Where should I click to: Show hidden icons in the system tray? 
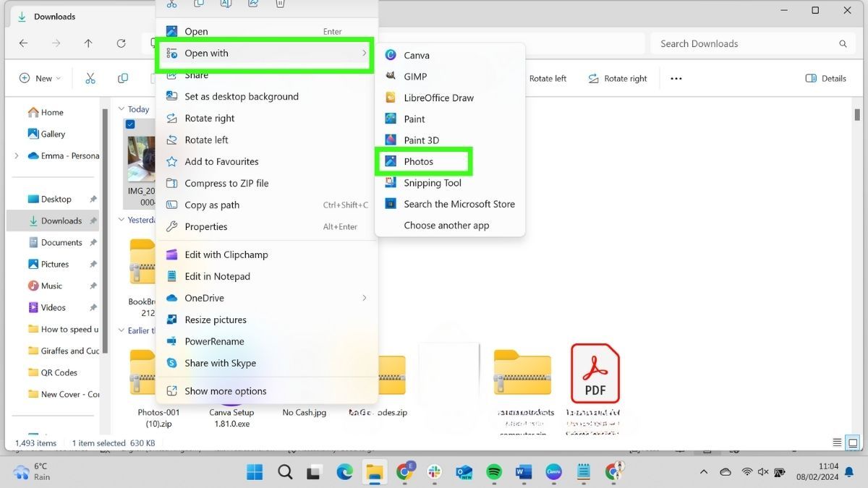pyautogui.click(x=703, y=471)
